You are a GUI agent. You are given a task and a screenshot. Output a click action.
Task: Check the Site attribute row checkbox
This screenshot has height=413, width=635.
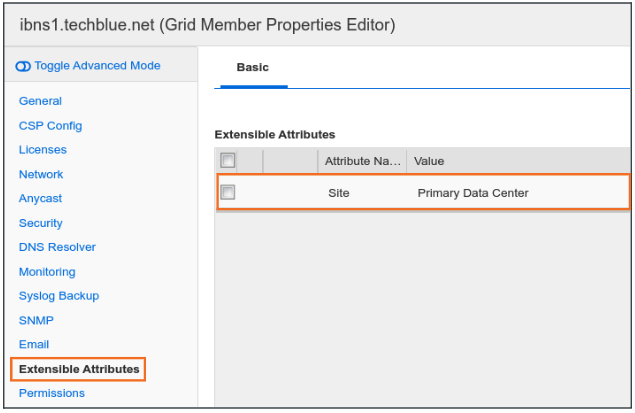[x=228, y=193]
